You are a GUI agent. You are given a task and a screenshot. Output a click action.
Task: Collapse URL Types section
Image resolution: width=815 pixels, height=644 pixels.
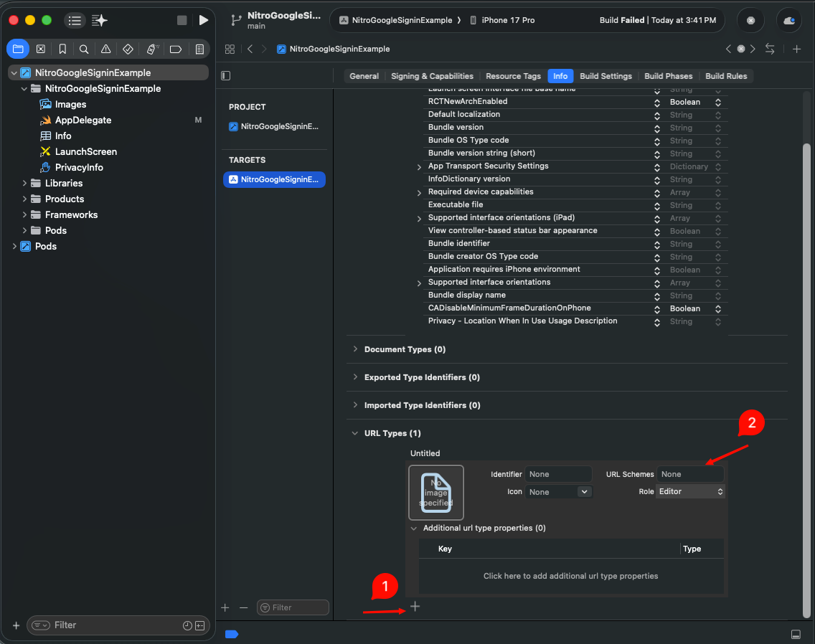pos(355,433)
